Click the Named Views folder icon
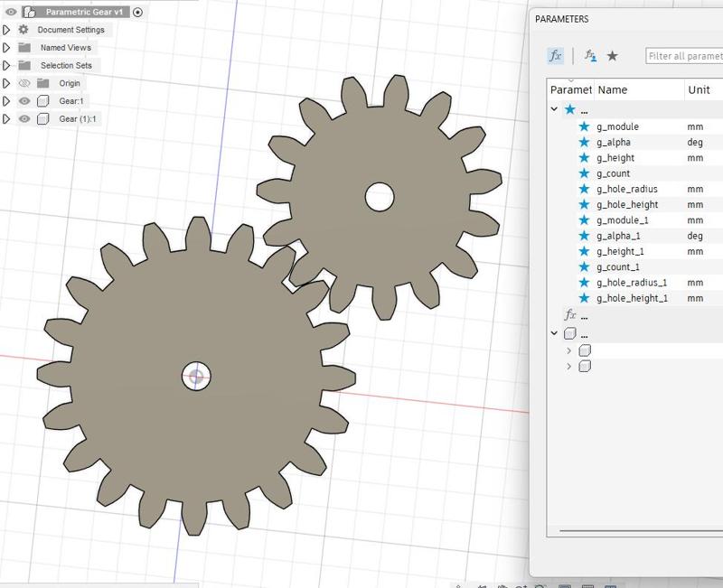The image size is (723, 588). (x=23, y=46)
